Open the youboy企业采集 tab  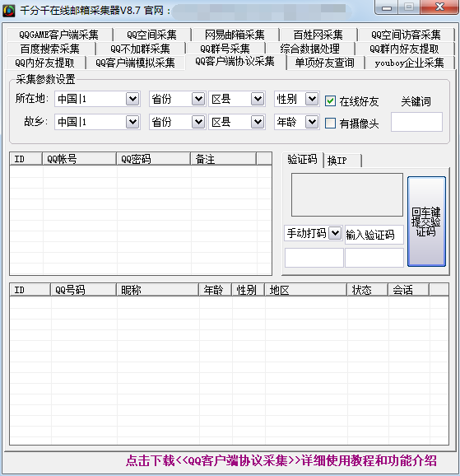pos(410,63)
